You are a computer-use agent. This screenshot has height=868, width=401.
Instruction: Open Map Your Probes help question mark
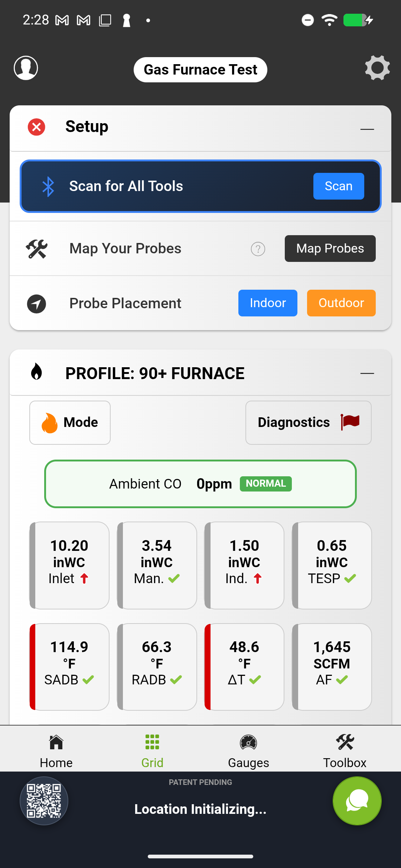[x=258, y=249]
